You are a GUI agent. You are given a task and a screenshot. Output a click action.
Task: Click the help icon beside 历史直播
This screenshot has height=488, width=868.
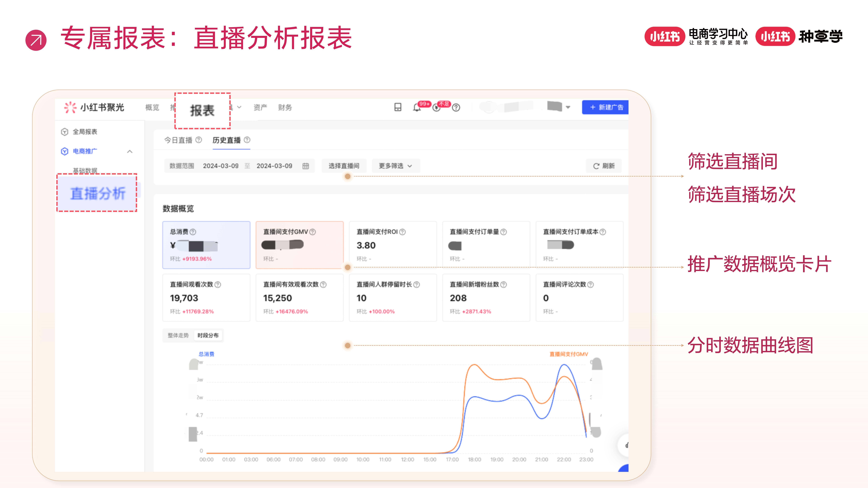[x=247, y=140]
